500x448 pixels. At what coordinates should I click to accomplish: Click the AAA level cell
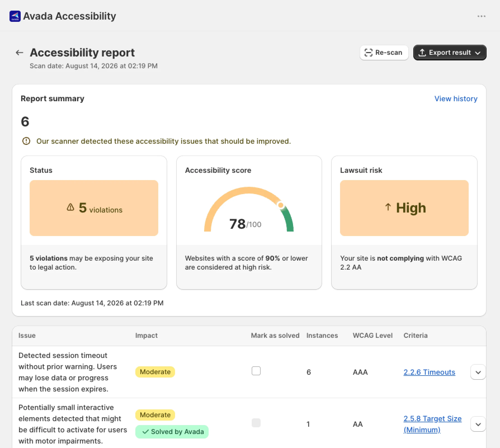coord(360,372)
